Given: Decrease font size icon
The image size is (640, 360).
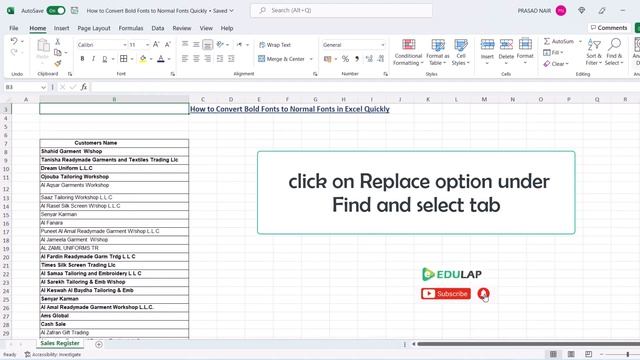Looking at the screenshot, I should tap(167, 44).
